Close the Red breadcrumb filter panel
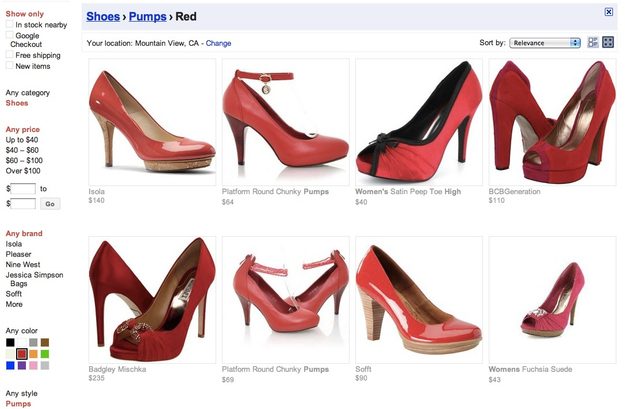This screenshot has height=409, width=625. pos(609,12)
